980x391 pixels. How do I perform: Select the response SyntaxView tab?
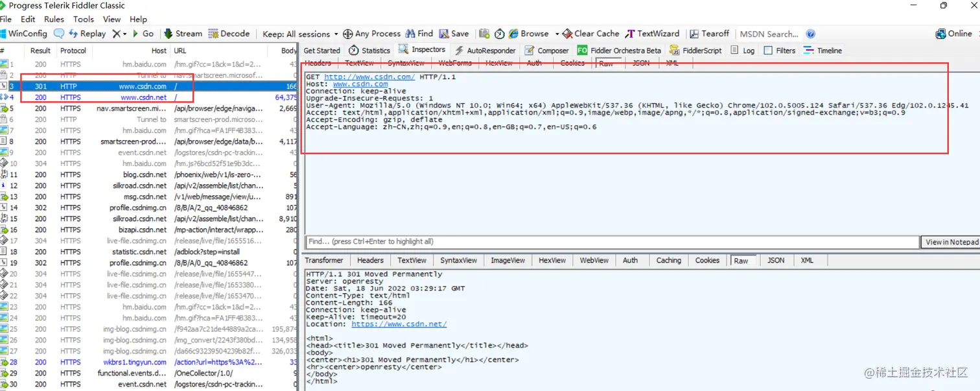458,260
